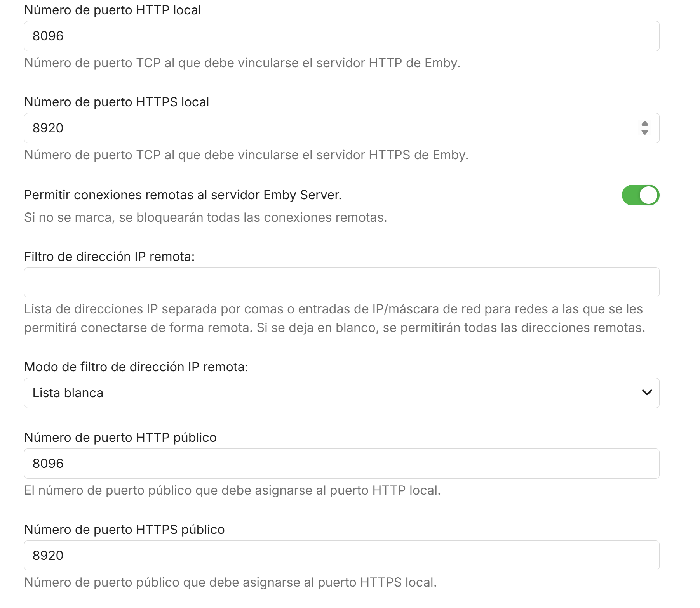
Task: Decrease HTTPS local port with down arrow
Action: [x=644, y=132]
